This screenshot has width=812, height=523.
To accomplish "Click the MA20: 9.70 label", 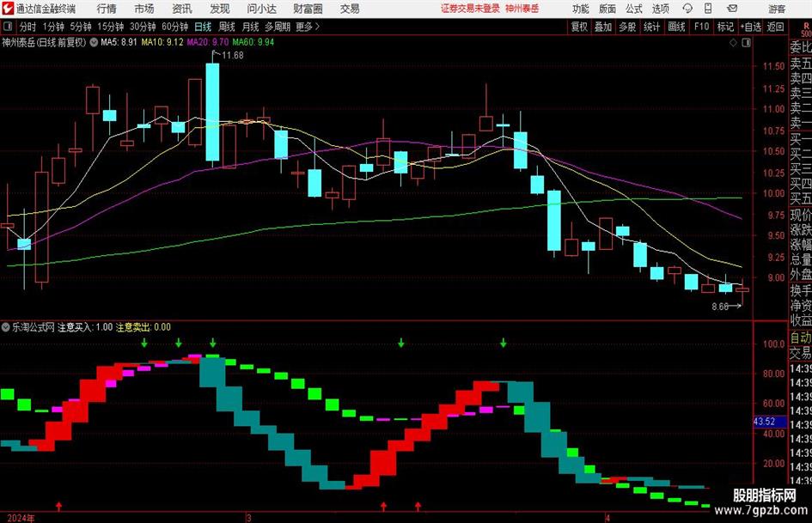I will tap(208, 42).
